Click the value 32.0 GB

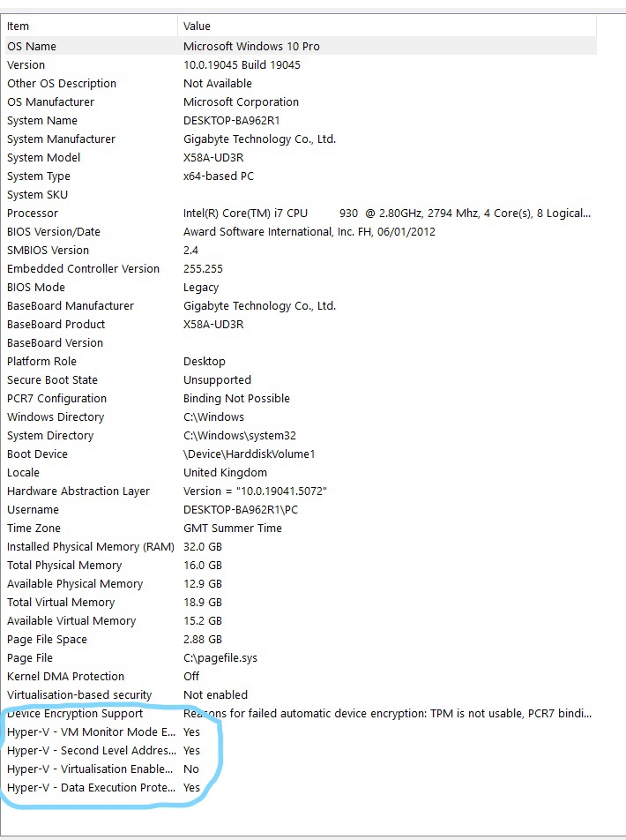[203, 546]
